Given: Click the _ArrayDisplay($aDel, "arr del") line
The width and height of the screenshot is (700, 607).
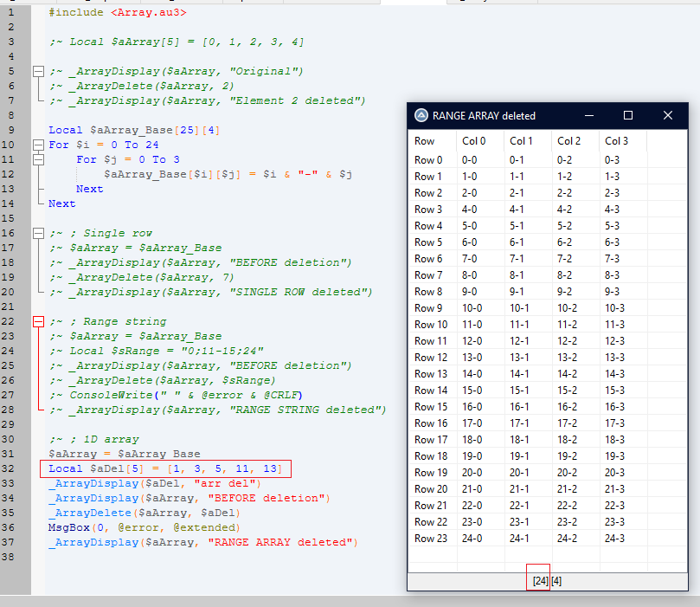Looking at the screenshot, I should pyautogui.click(x=155, y=483).
